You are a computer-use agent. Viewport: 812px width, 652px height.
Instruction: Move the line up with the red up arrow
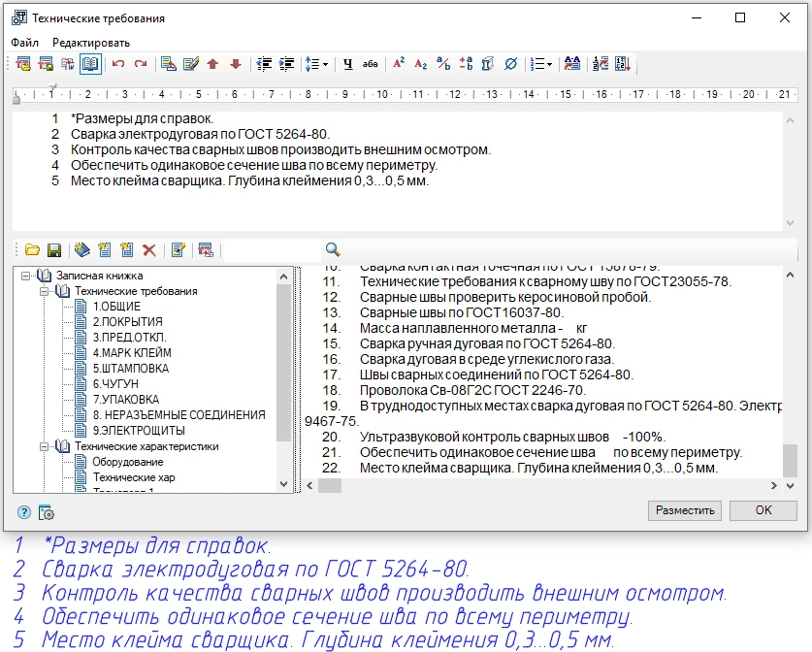click(x=212, y=64)
